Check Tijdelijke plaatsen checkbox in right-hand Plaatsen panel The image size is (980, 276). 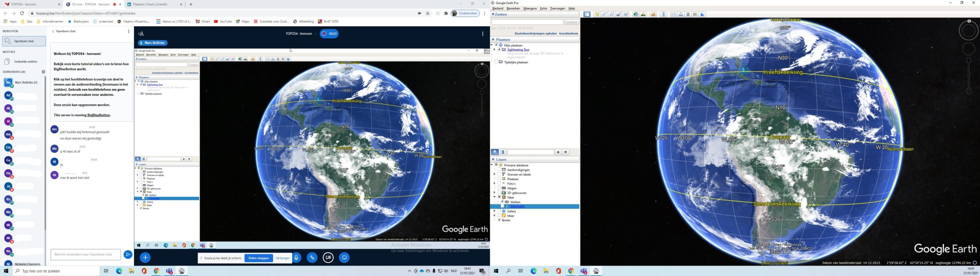coord(496,62)
